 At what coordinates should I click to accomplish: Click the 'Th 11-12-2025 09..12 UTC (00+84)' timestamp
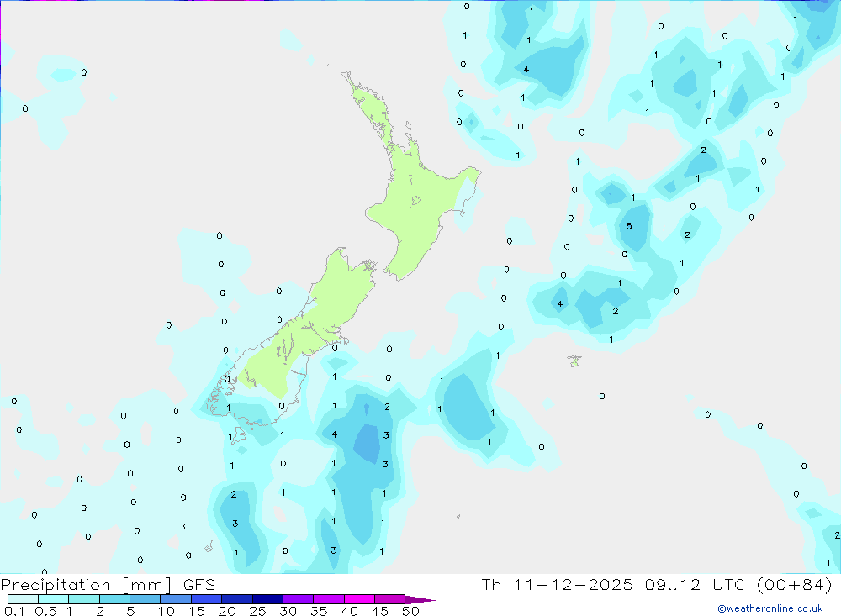657,585
